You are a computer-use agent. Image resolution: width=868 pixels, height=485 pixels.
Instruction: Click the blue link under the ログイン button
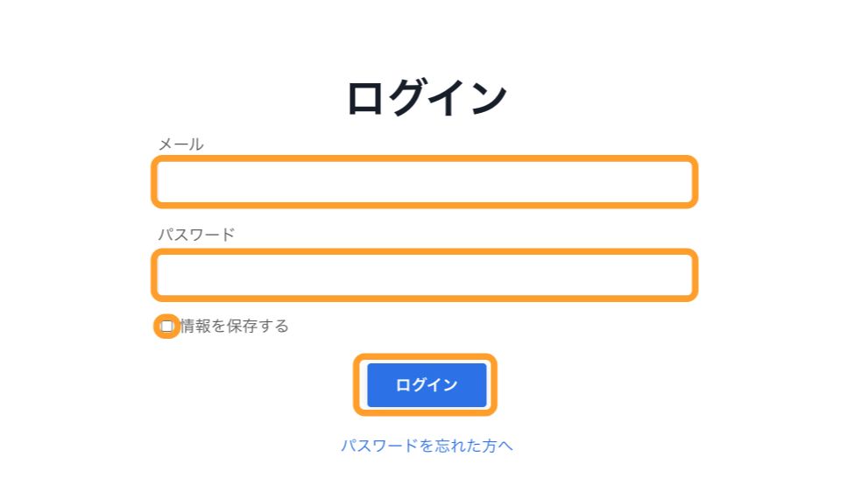click(x=427, y=446)
